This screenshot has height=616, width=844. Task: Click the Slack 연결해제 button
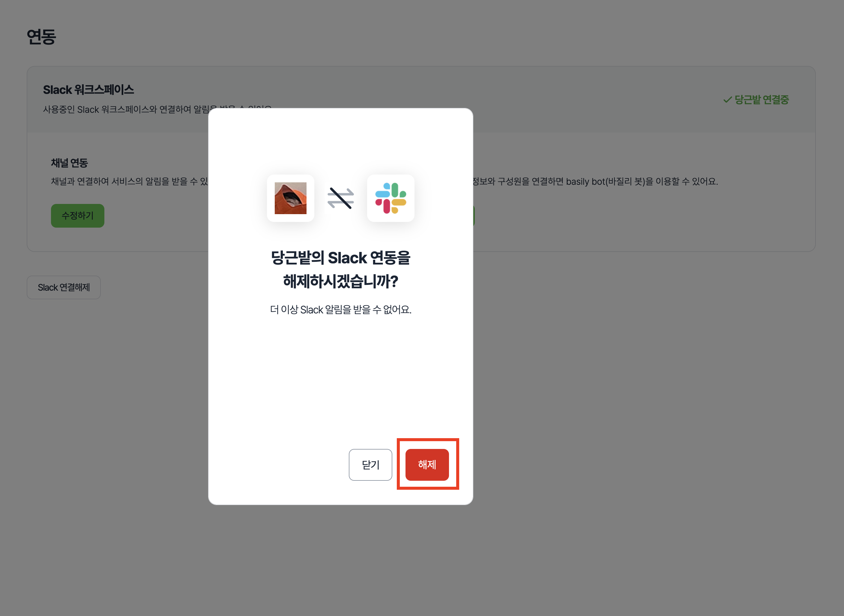pyautogui.click(x=64, y=288)
